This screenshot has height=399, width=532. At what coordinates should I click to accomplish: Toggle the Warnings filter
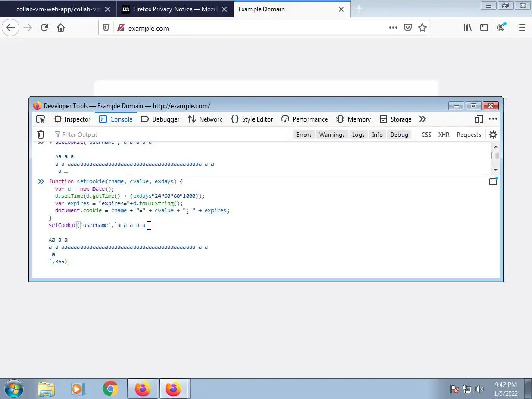332,135
